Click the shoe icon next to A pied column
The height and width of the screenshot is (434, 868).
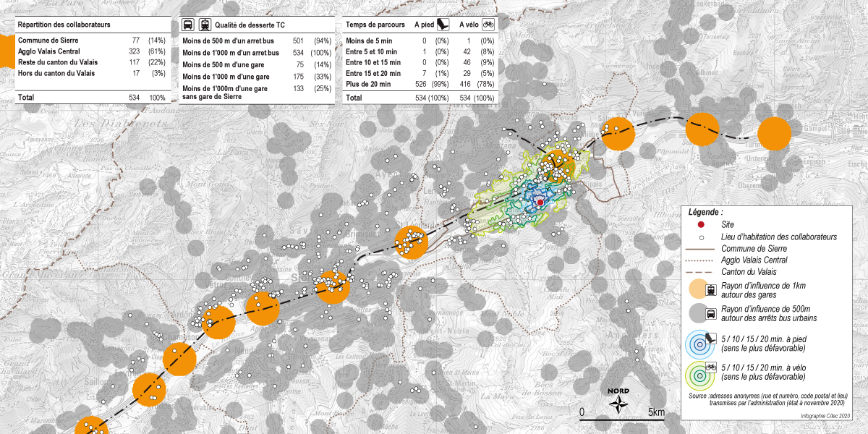[x=442, y=25]
